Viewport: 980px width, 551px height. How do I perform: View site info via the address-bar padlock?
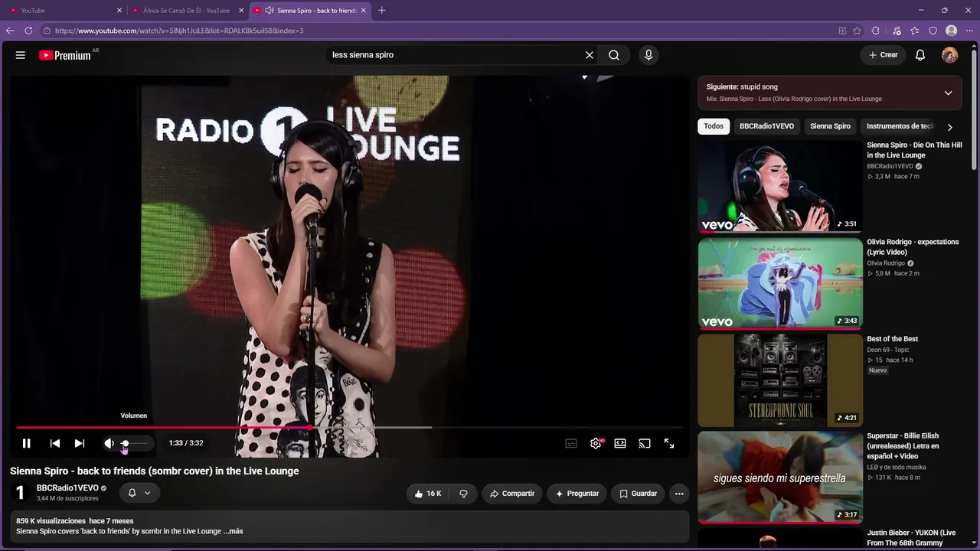47,31
